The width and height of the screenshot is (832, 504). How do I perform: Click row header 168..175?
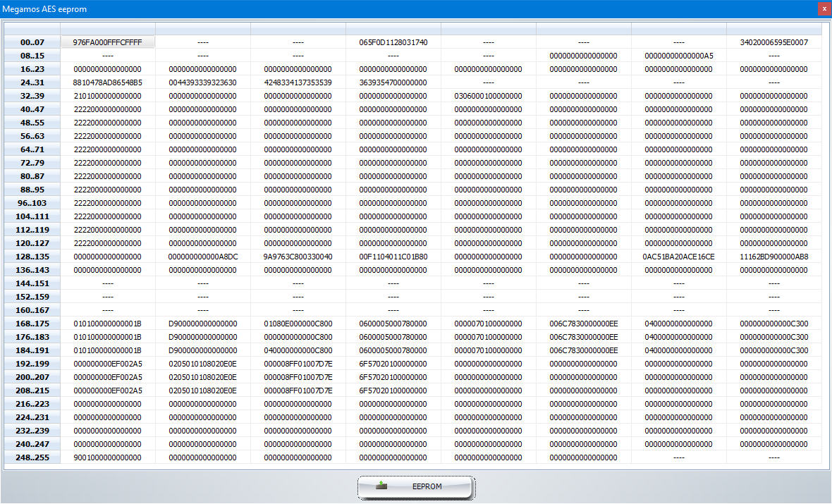pos(32,324)
